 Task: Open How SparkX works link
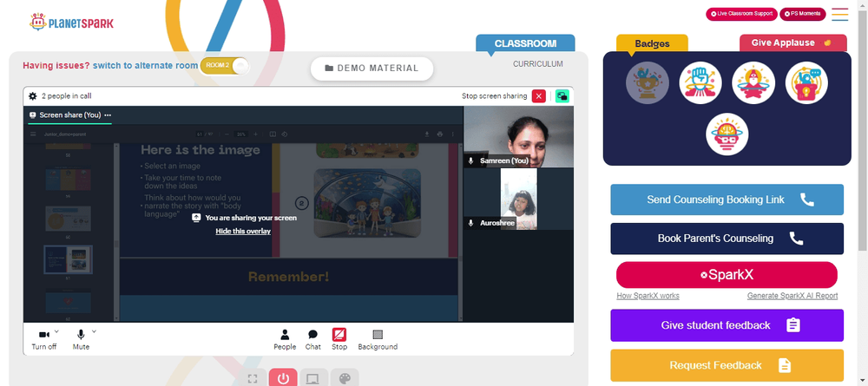click(x=648, y=296)
